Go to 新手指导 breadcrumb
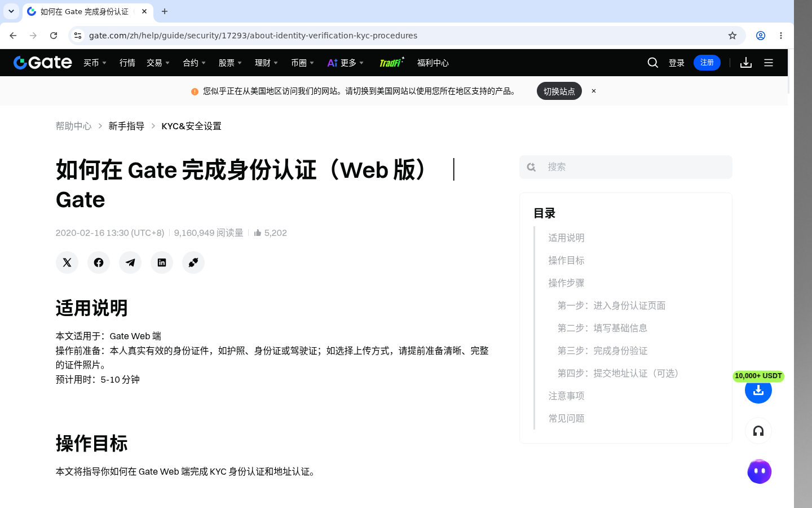Image resolution: width=812 pixels, height=508 pixels. [x=126, y=126]
